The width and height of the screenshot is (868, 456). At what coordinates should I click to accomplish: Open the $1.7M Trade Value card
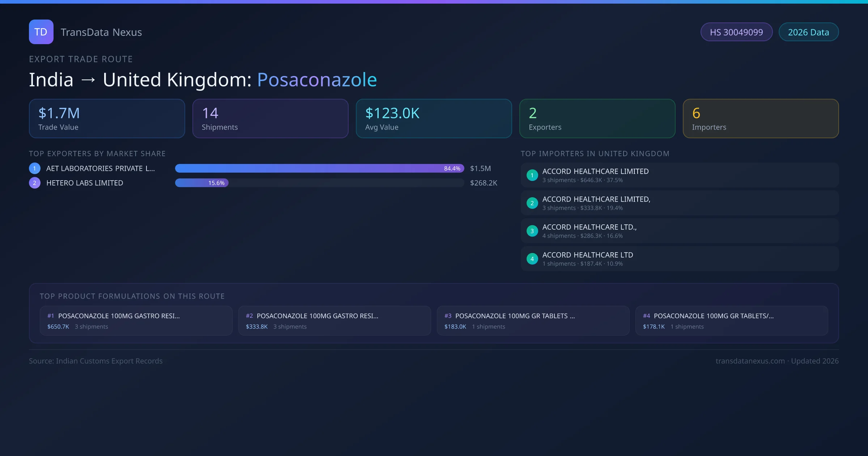coord(107,119)
